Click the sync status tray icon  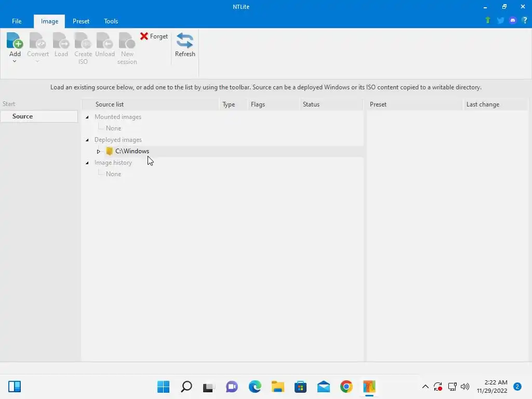[438, 387]
